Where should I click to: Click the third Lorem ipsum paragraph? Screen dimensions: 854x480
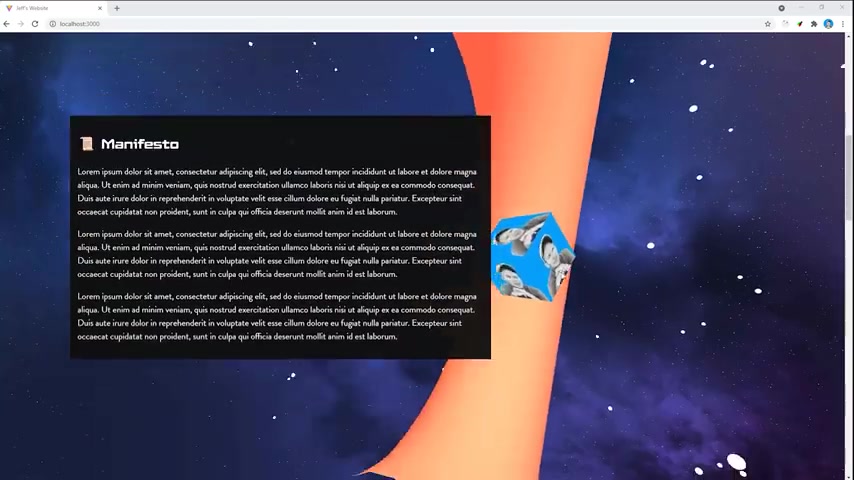tap(277, 317)
